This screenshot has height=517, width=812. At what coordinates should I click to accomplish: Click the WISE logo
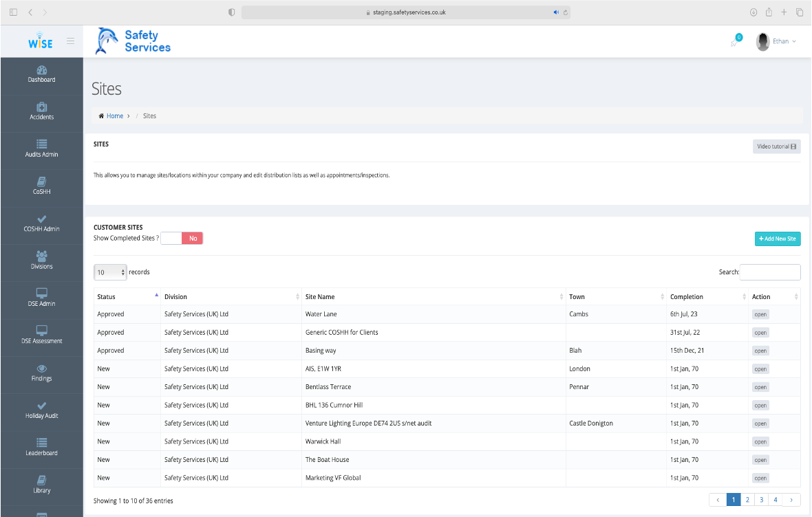41,41
